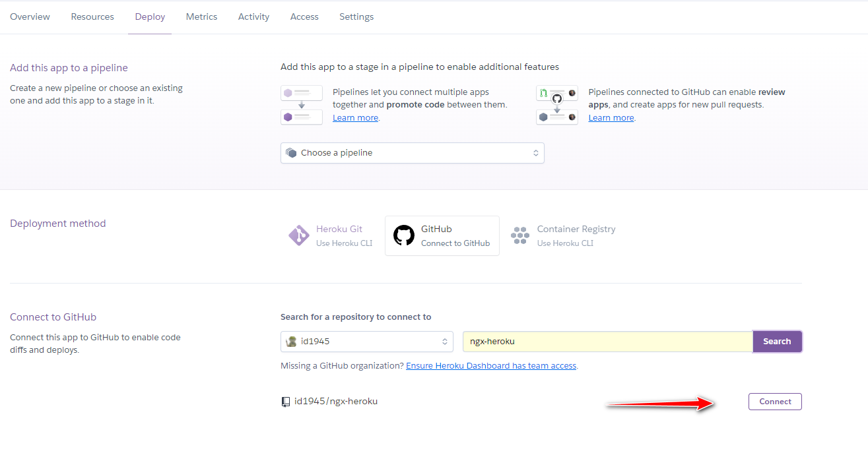The width and height of the screenshot is (868, 457).
Task: Click the Deployment method heading
Action: tap(58, 224)
